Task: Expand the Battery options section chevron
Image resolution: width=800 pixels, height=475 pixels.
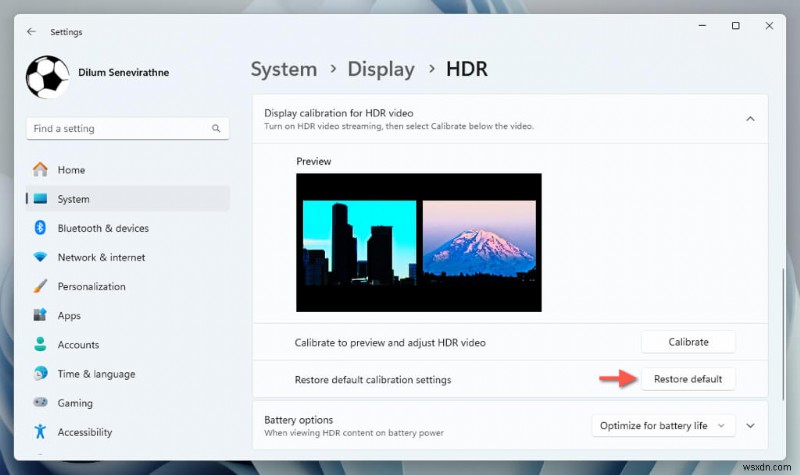Action: (x=751, y=426)
